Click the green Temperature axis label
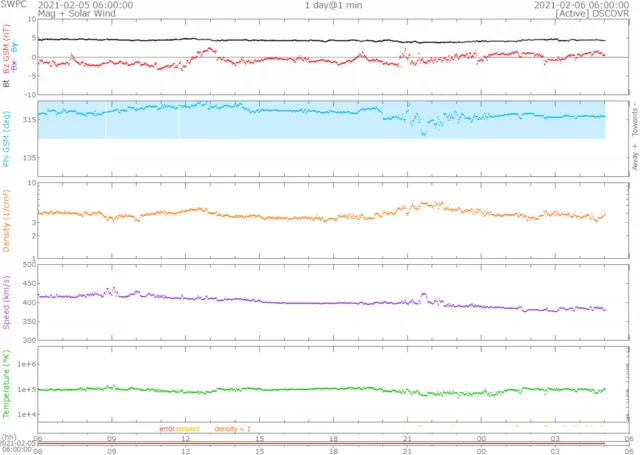 tap(7, 384)
